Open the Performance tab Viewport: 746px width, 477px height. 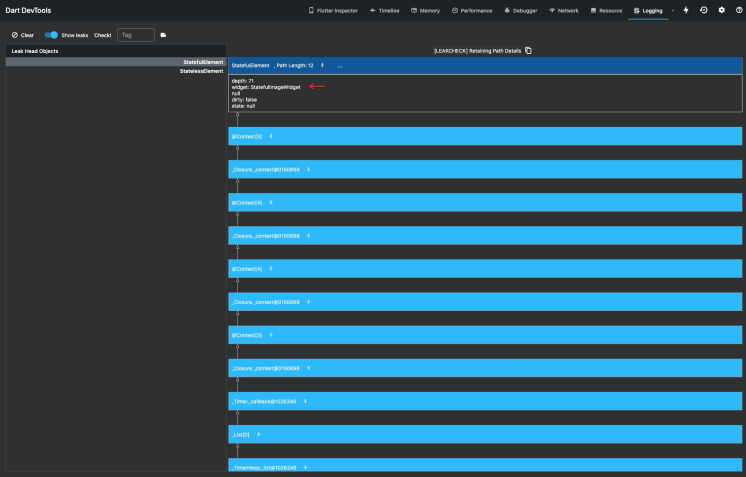472,10
